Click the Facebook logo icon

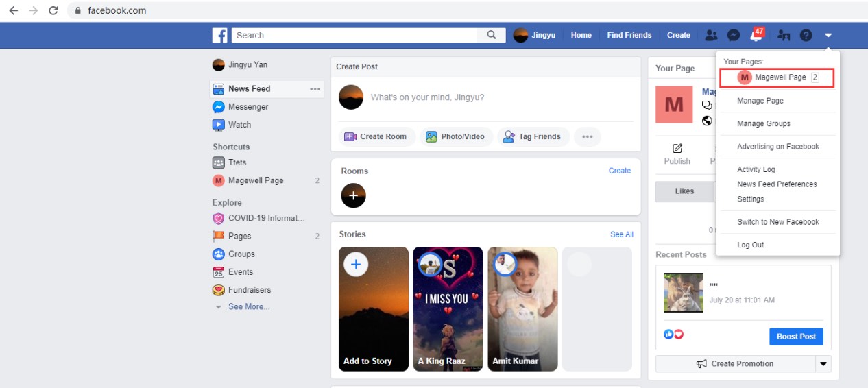click(219, 35)
